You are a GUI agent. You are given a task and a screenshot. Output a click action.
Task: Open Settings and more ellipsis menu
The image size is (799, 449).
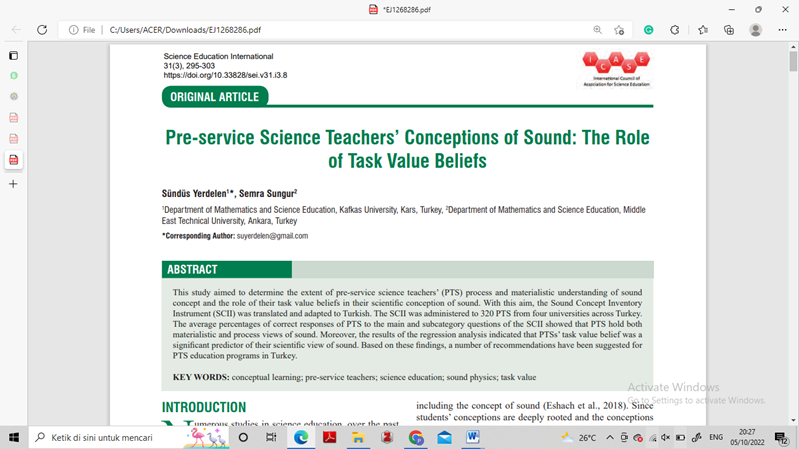[x=783, y=30]
